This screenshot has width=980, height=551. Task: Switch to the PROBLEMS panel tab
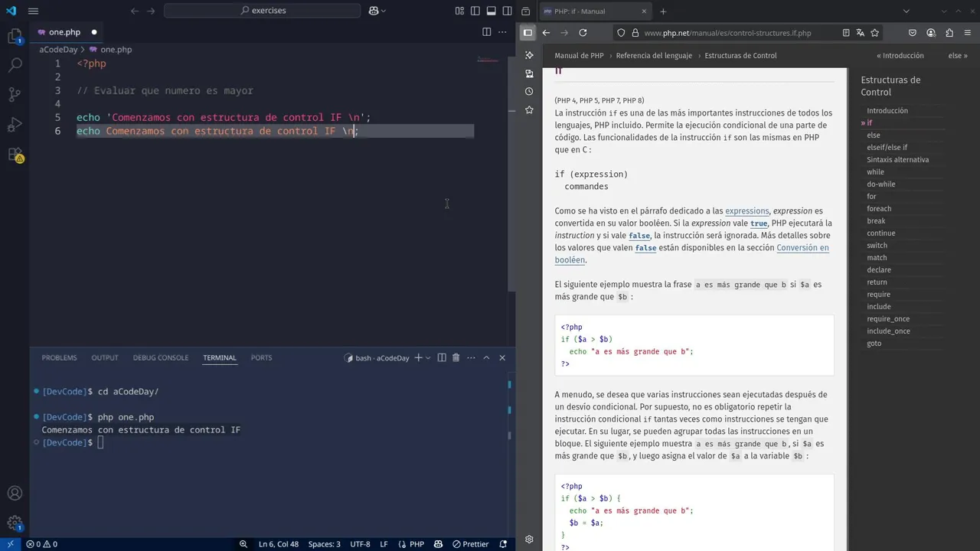pyautogui.click(x=59, y=357)
